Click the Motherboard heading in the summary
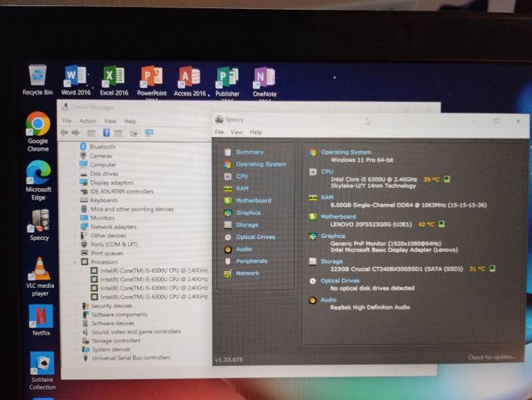 point(338,217)
